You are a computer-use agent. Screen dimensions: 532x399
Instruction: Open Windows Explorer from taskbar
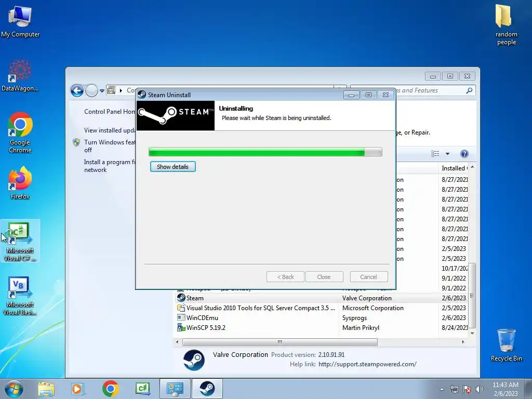pyautogui.click(x=46, y=389)
